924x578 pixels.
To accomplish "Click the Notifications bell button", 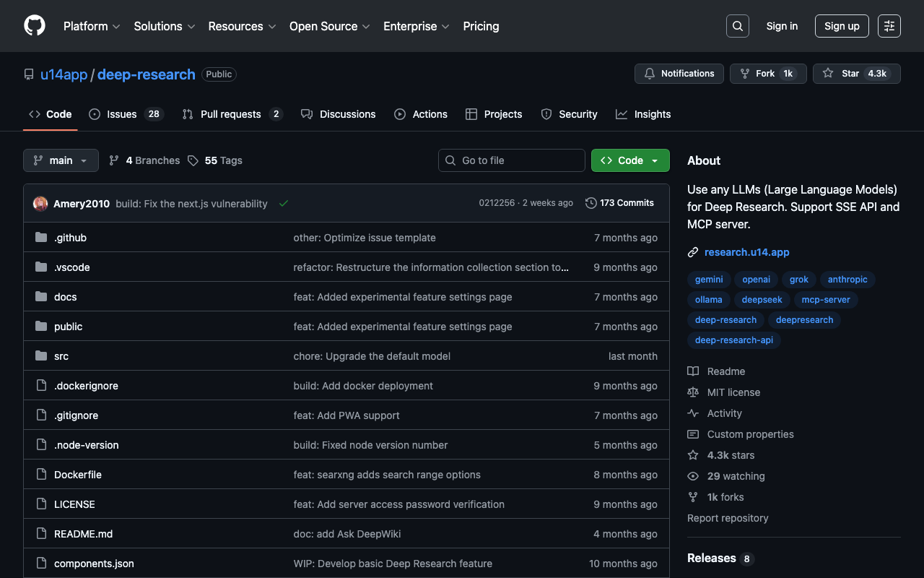I will tap(679, 74).
